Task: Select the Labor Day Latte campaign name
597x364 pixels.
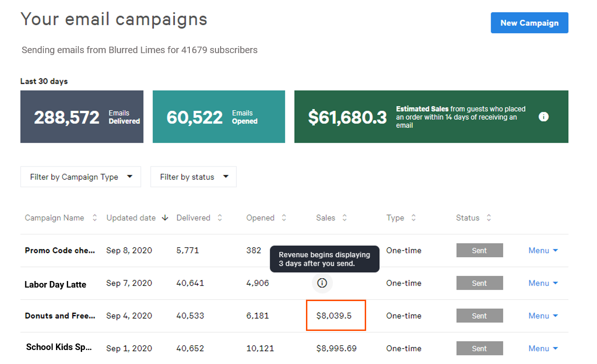Action: [x=55, y=284]
